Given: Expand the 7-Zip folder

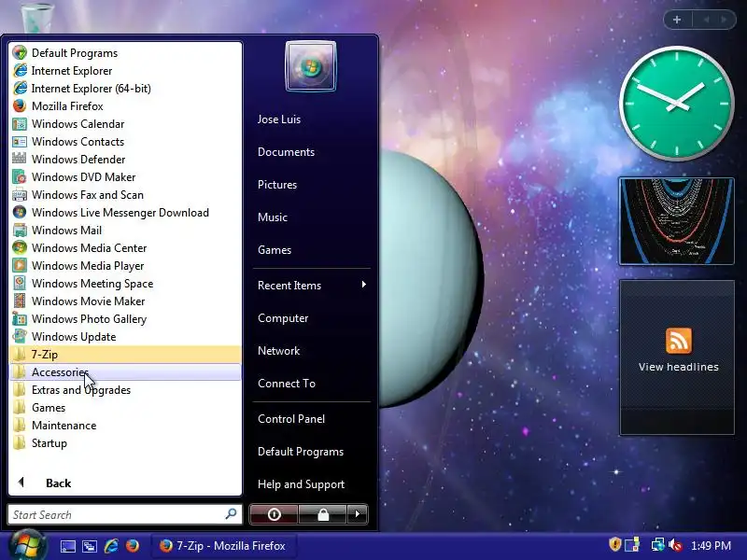Looking at the screenshot, I should point(125,355).
